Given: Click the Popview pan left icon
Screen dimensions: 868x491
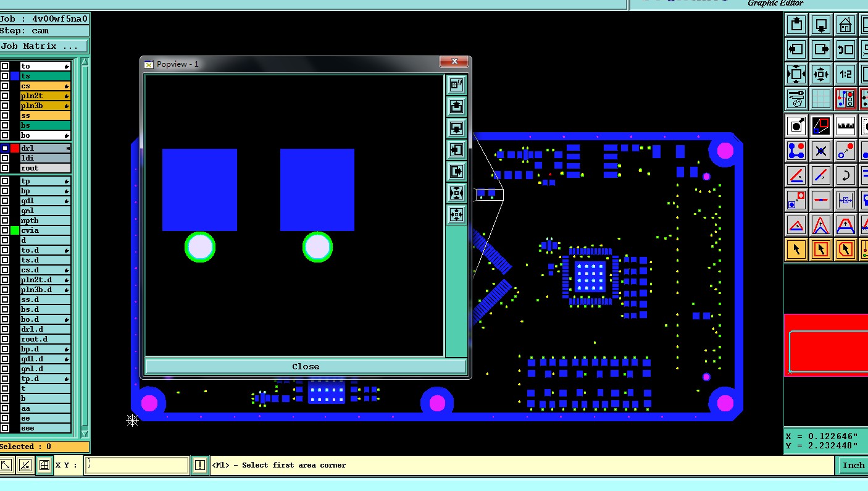Looking at the screenshot, I should [x=456, y=149].
